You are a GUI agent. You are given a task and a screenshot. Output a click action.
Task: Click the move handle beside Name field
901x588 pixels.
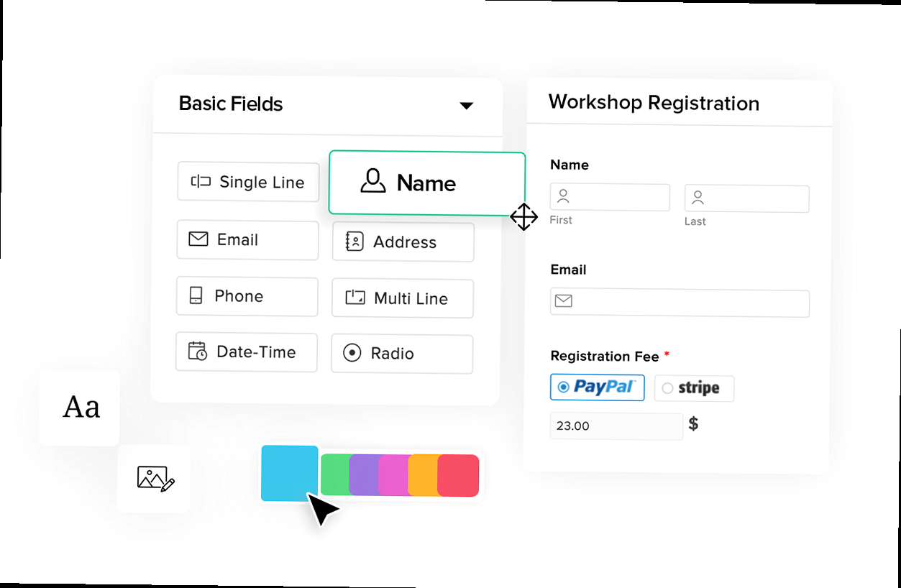point(523,216)
